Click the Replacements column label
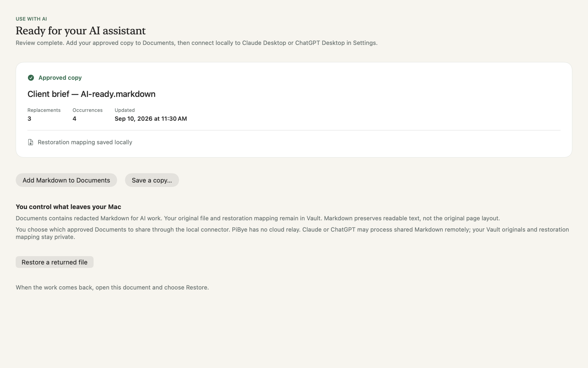The width and height of the screenshot is (588, 368). click(44, 110)
